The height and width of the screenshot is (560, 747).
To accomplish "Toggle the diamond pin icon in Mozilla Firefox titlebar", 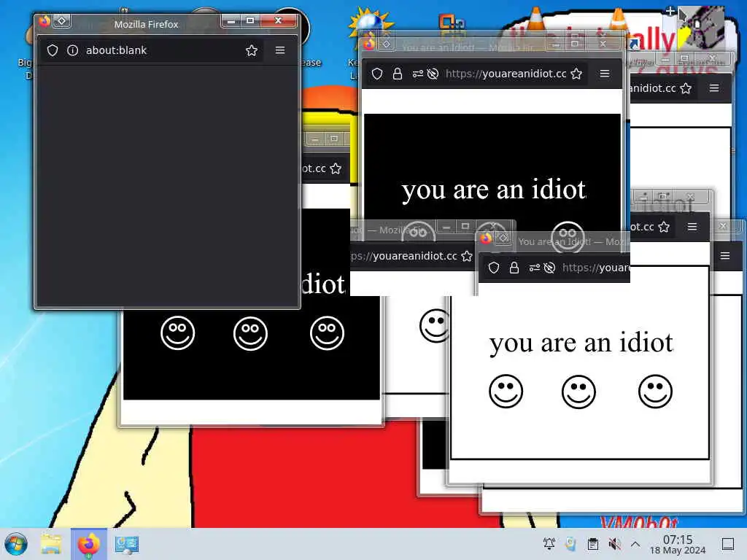I will point(62,21).
